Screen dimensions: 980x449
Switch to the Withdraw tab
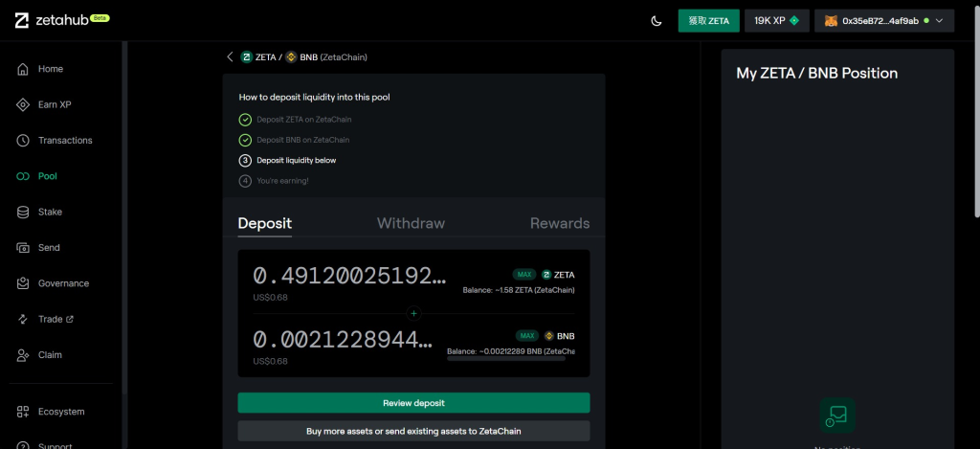click(411, 223)
